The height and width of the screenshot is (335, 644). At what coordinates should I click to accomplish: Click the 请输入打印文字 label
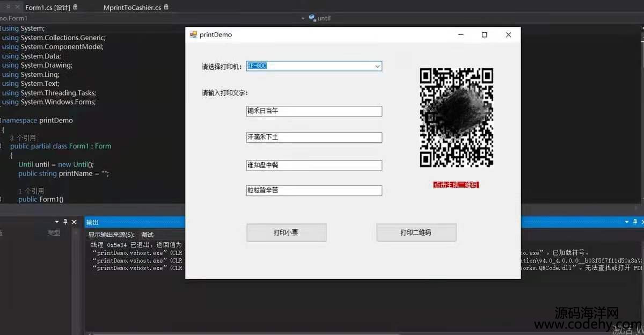225,93
